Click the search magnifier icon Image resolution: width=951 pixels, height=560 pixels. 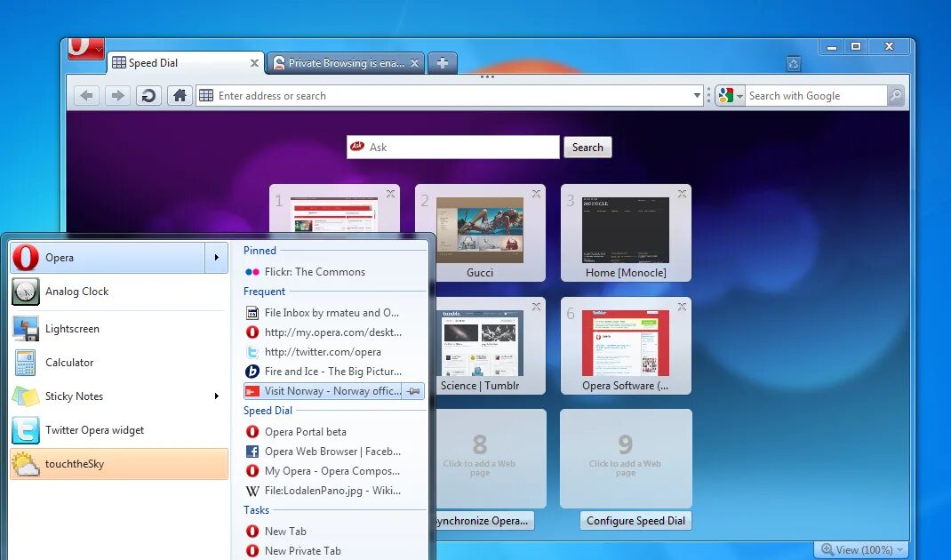(x=895, y=95)
